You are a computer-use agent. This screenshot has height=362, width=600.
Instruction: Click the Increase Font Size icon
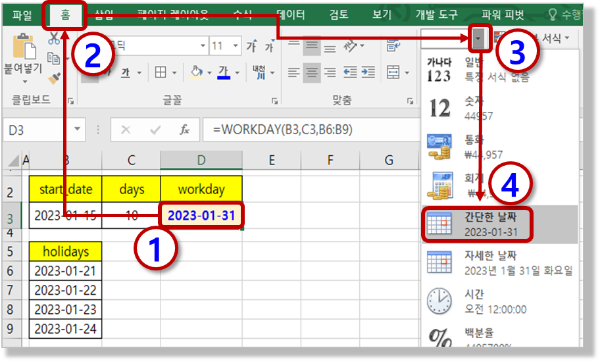pos(251,46)
